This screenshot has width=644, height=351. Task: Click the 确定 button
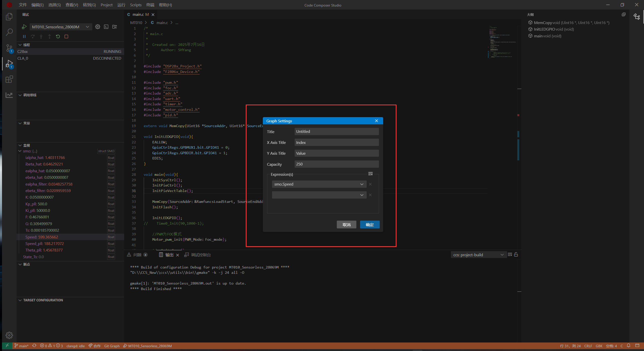[369, 225]
